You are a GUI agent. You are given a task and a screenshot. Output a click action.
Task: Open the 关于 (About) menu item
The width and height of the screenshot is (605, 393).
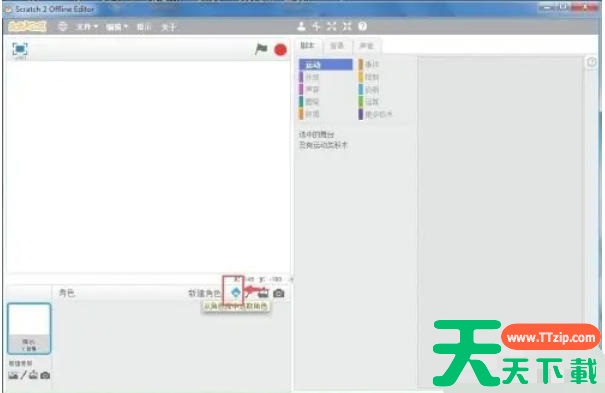(169, 27)
